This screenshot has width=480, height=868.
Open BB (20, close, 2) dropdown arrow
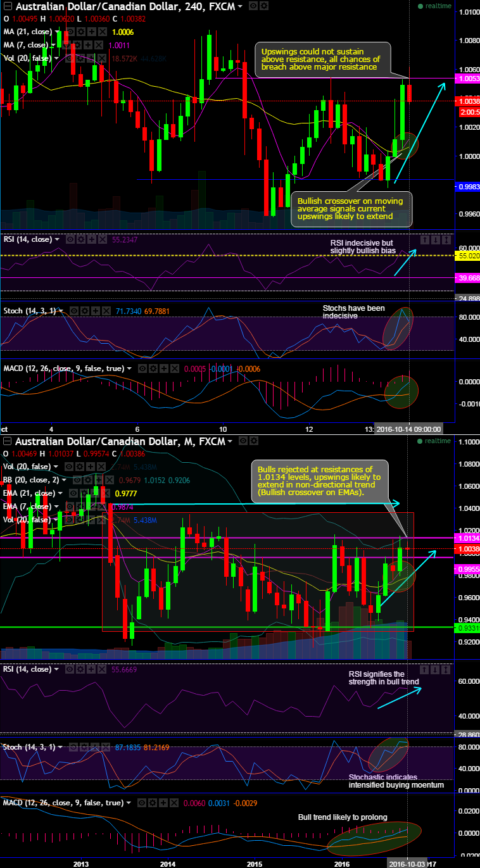click(x=65, y=480)
